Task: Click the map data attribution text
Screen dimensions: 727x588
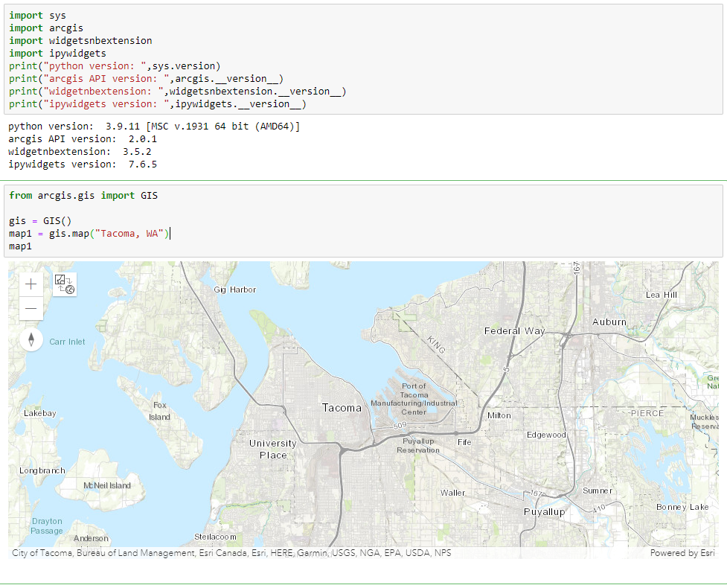Action: tap(231, 553)
